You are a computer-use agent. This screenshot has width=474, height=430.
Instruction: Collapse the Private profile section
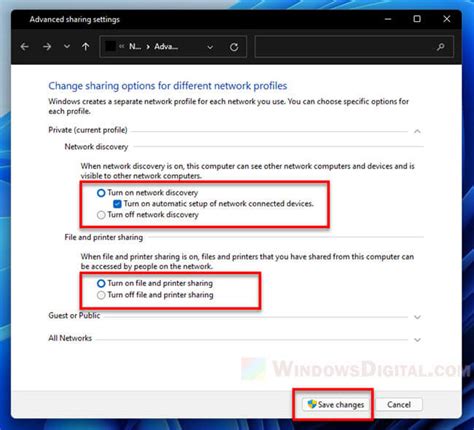417,131
